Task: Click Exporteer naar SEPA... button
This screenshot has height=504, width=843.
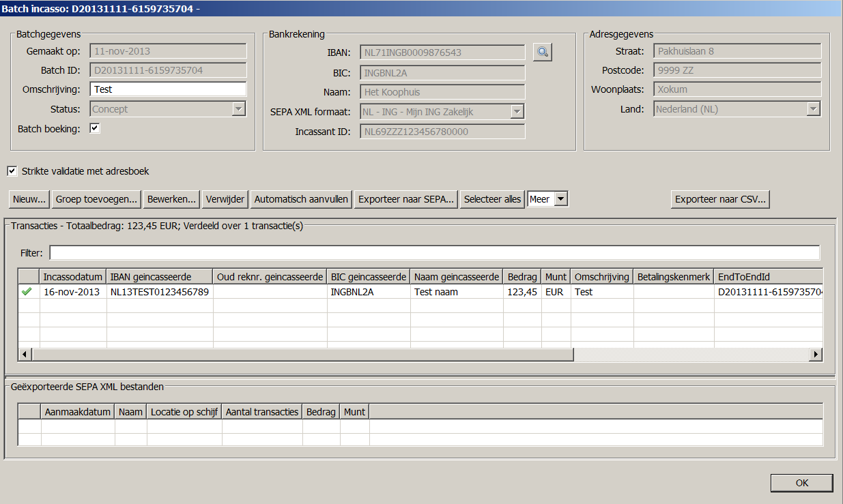Action: [407, 199]
